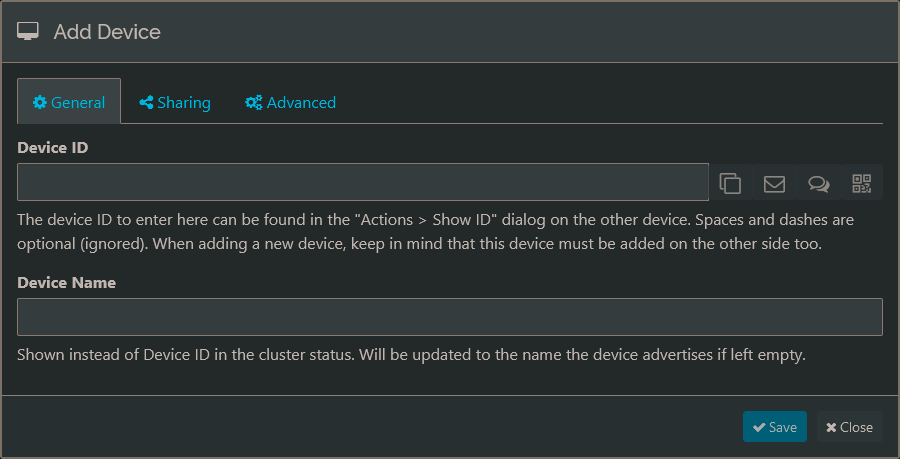Screen dimensions: 900x459
Task: Click the gear icon on the General tab
Action: [x=40, y=102]
